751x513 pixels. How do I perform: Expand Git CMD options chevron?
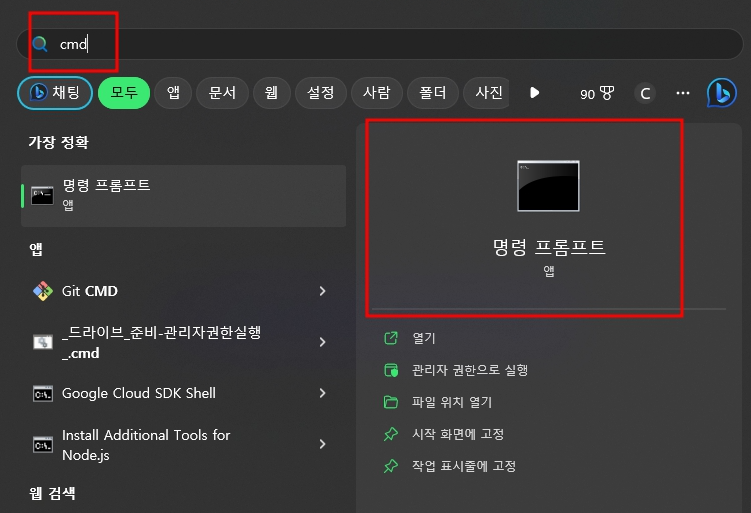pyautogui.click(x=322, y=291)
